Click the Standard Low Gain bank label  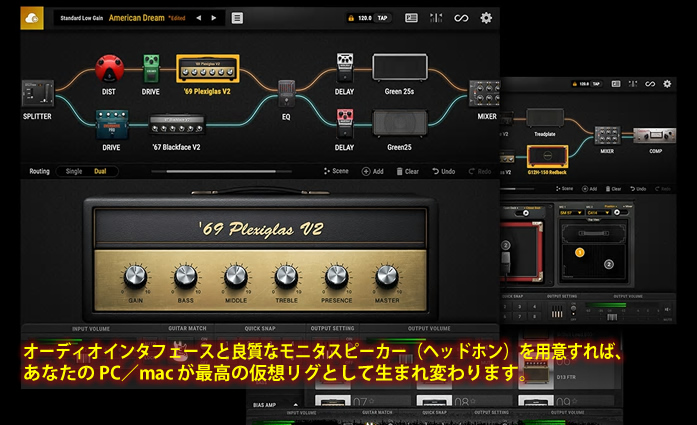pyautogui.click(x=81, y=18)
